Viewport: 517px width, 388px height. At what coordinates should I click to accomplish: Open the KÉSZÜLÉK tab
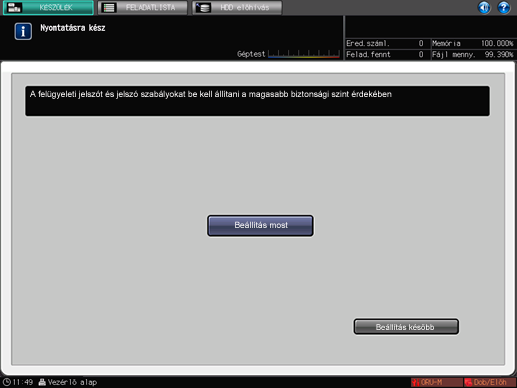[x=48, y=8]
